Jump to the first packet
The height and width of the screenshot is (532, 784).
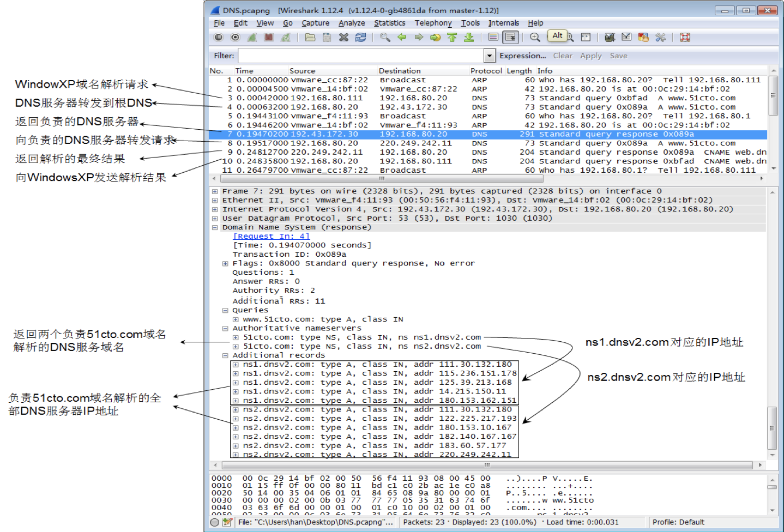[452, 38]
